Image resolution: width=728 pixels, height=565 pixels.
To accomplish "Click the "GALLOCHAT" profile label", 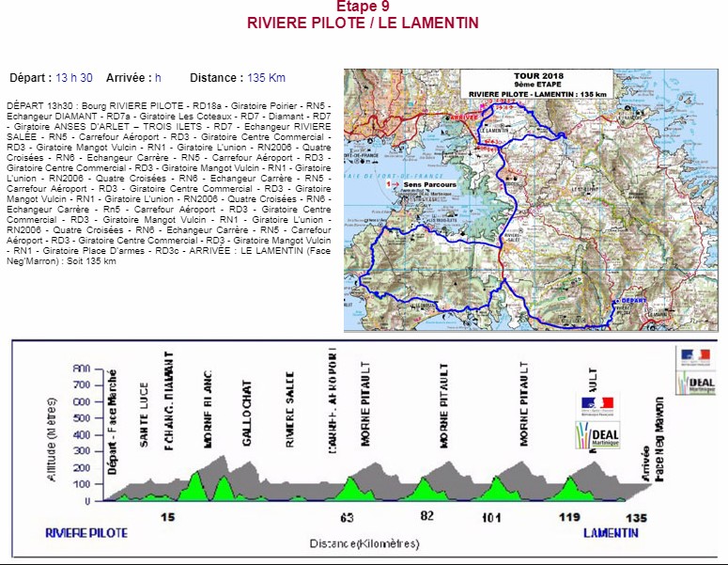I will click(246, 414).
